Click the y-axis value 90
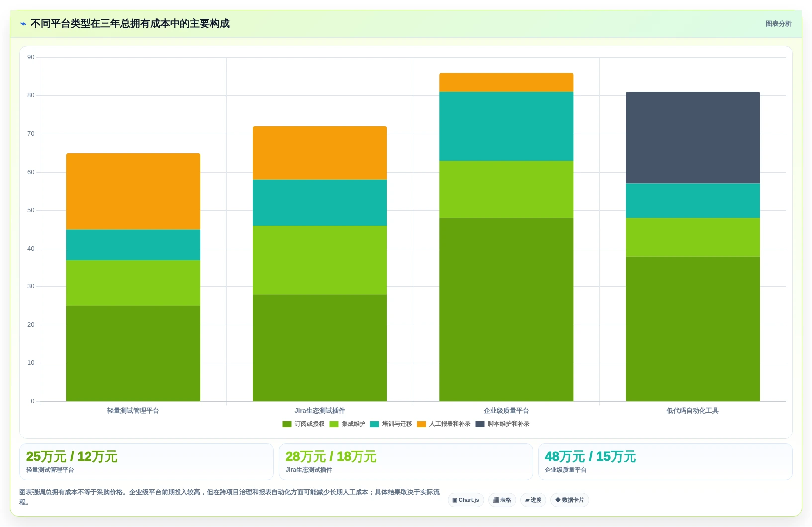The image size is (812, 527). click(x=31, y=57)
